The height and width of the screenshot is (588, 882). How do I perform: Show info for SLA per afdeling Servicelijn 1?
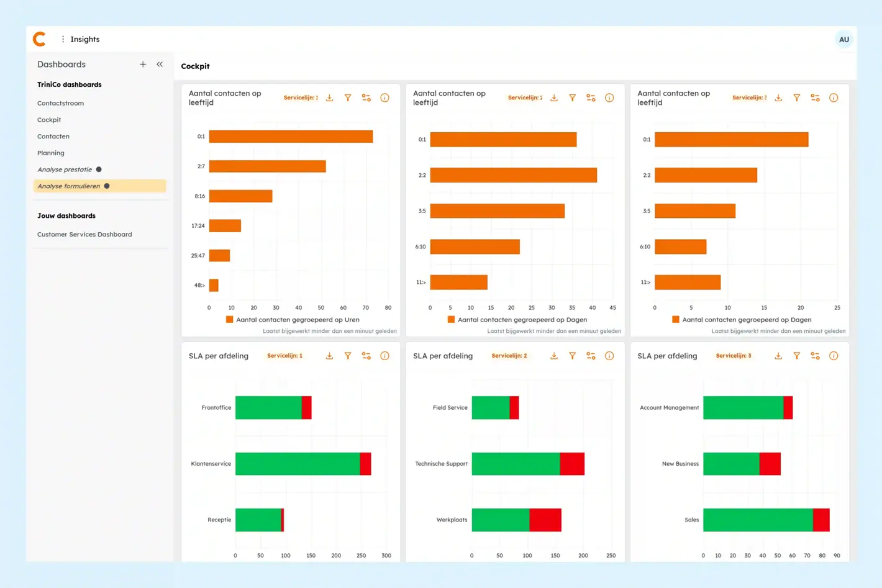pos(385,356)
